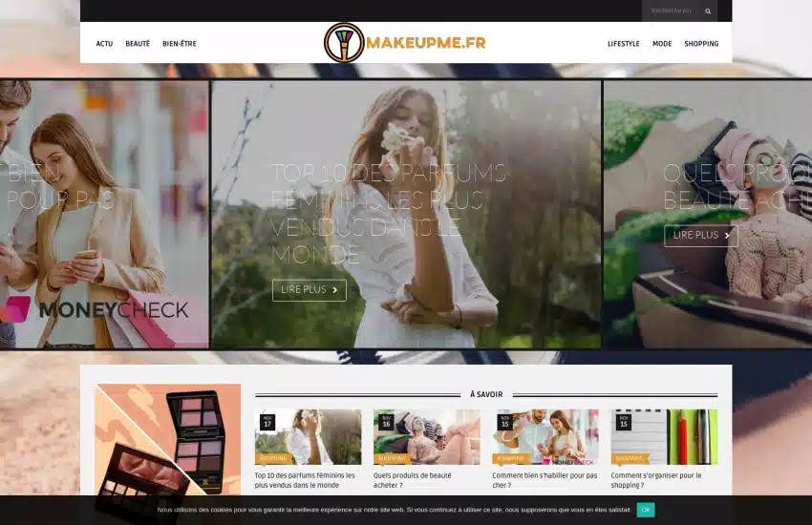Click the À SAVOIR section heading

coord(486,394)
